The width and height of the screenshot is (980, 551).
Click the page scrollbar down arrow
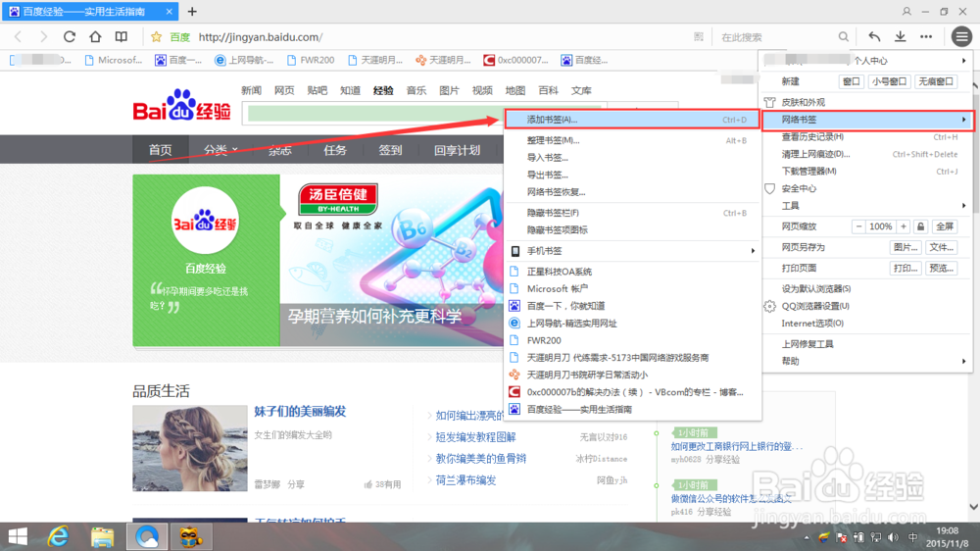pos(974,507)
